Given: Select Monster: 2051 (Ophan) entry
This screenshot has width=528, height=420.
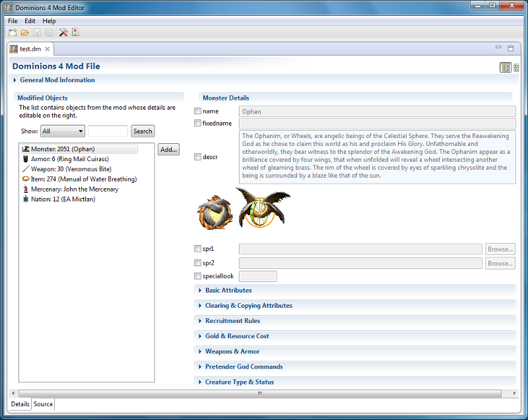Looking at the screenshot, I should click(x=79, y=149).
